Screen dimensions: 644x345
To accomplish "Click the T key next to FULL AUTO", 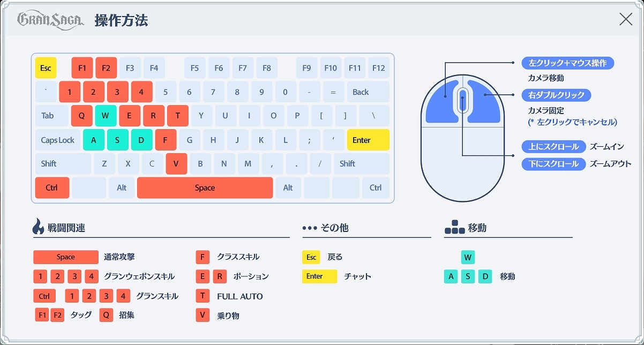I will point(202,296).
